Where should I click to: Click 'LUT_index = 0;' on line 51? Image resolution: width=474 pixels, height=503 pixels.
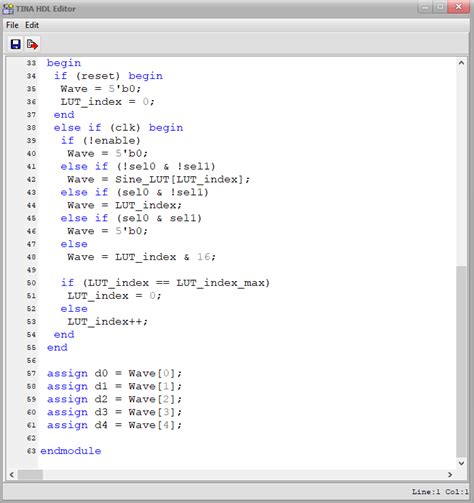click(114, 296)
